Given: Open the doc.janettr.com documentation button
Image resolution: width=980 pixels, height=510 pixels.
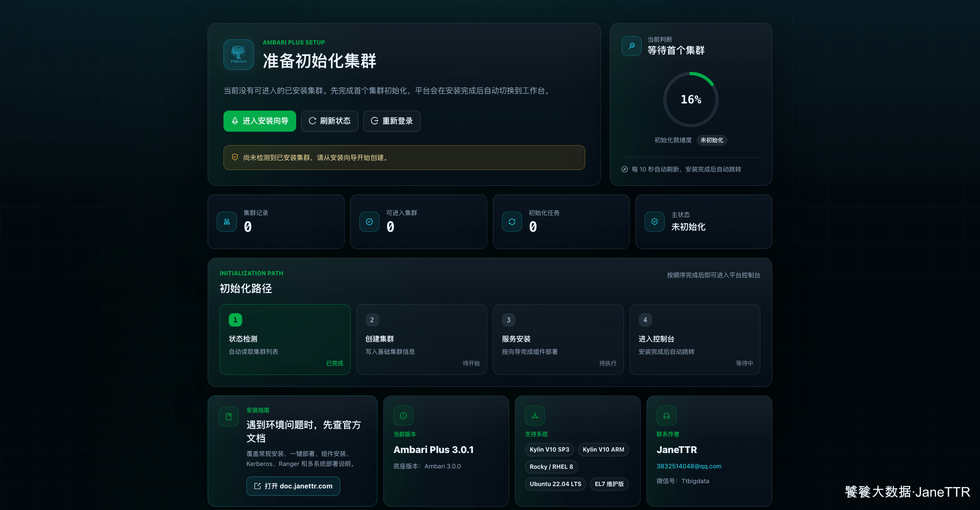Looking at the screenshot, I should click(293, 486).
